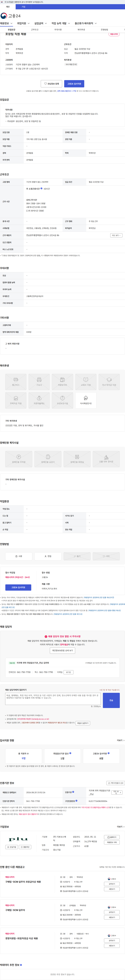Go to the 모집요강 section tab

point(11,30)
